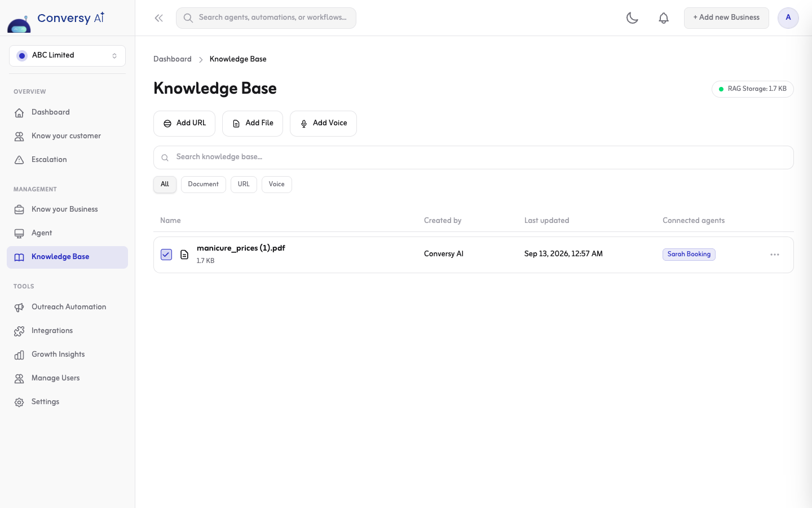Viewport: 812px width, 508px height.
Task: Click the Sarah Booking agent tag
Action: [x=689, y=255]
